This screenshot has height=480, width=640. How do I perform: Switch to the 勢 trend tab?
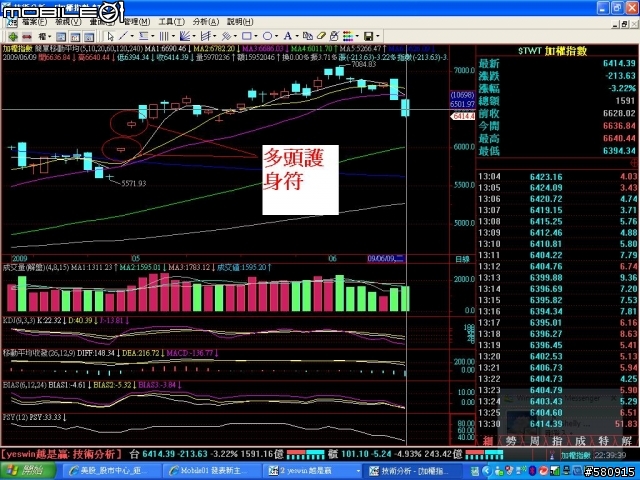click(511, 441)
